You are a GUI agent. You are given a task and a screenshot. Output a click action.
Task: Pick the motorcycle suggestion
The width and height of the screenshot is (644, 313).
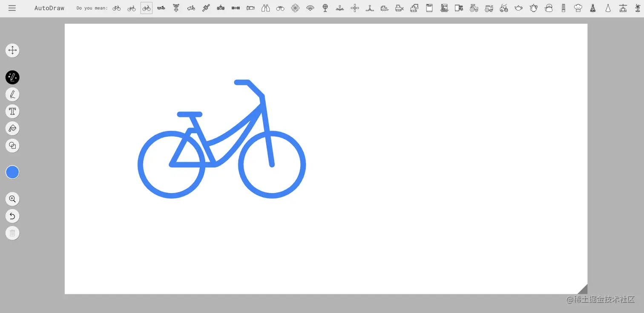161,8
